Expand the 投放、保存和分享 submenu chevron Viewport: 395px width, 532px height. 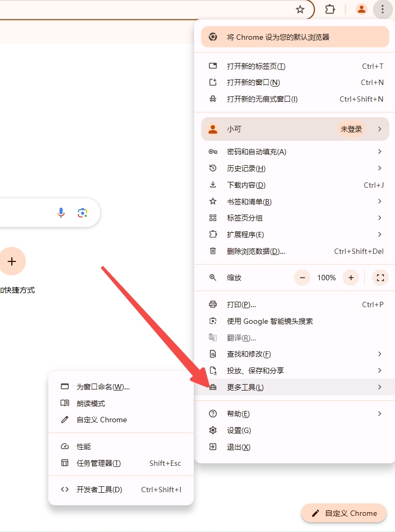(380, 370)
